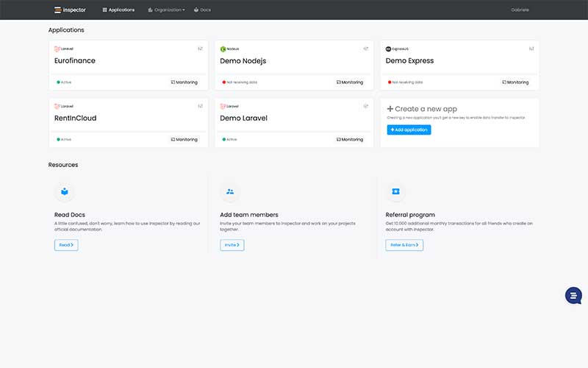This screenshot has width=588, height=368.
Task: Click the Referral program ticket icon
Action: pos(395,191)
